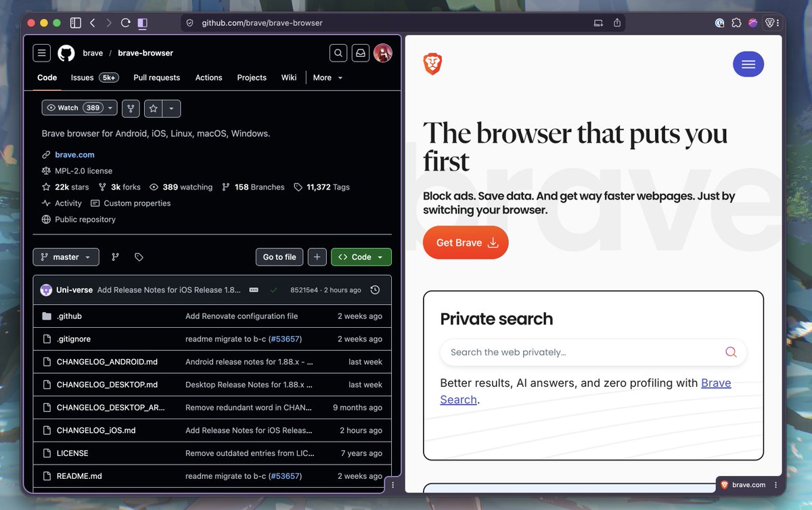Open the 3k forks link
Screen dimensions: 812x510
pyautogui.click(x=119, y=188)
